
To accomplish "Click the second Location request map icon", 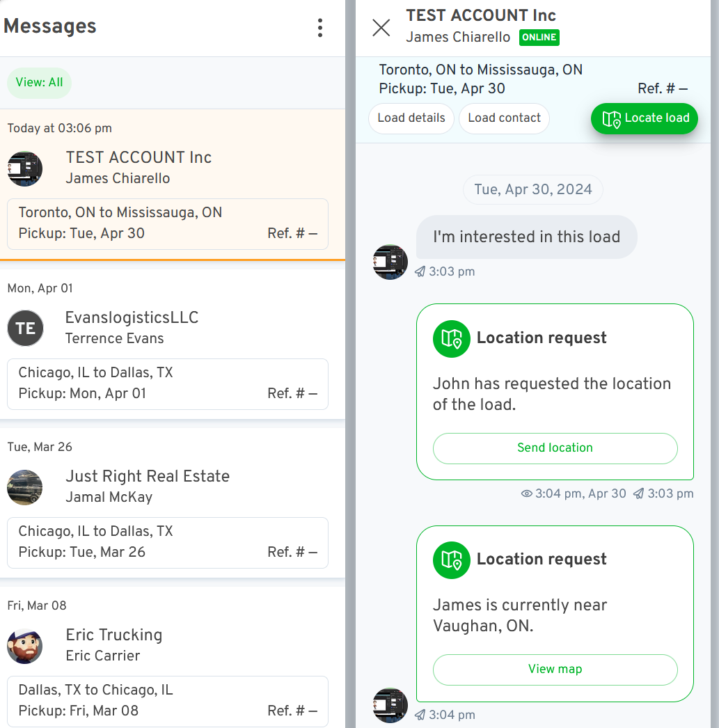I will pos(452,560).
